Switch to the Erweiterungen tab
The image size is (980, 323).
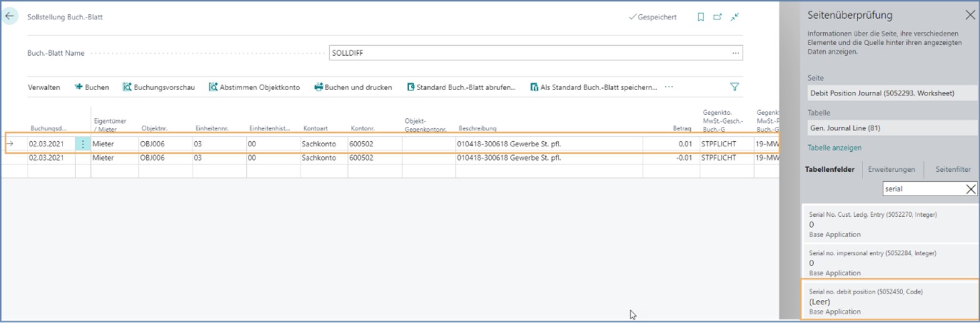(891, 169)
